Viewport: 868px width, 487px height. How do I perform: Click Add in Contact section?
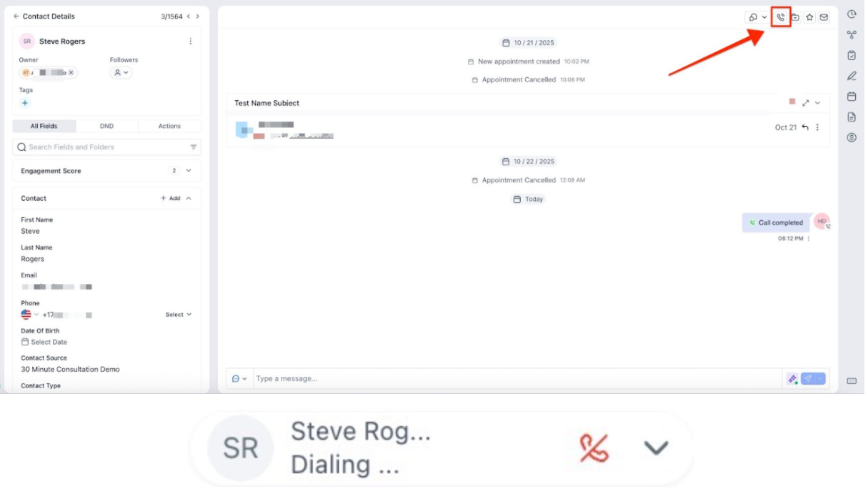[170, 198]
